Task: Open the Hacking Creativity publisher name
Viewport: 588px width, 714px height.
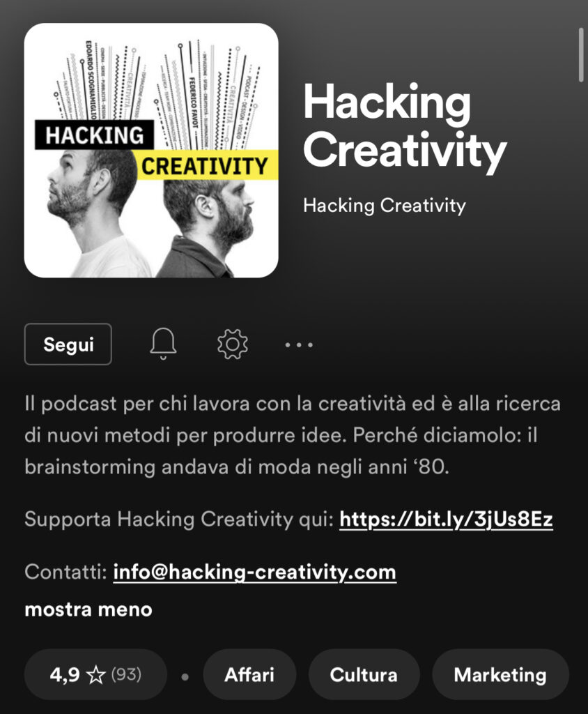Action: click(x=385, y=206)
